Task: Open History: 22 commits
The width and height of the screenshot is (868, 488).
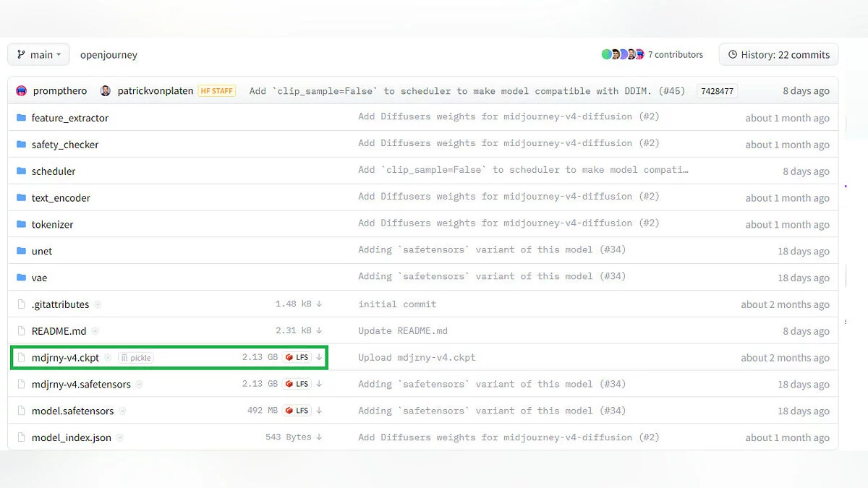Action: (778, 54)
